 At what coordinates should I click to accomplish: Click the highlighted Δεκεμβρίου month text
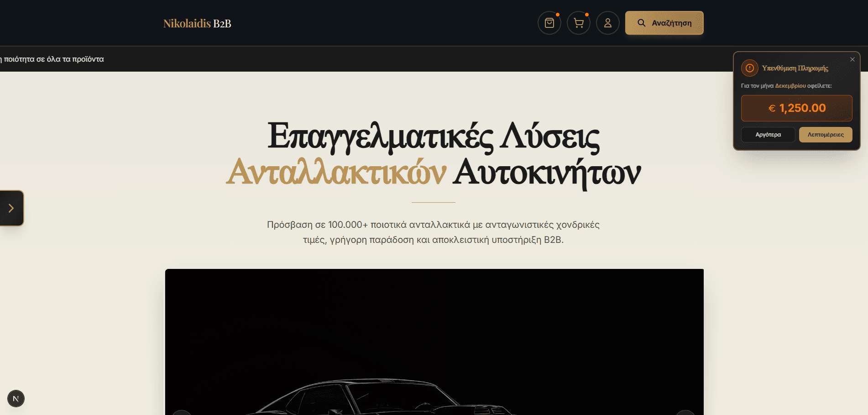[790, 86]
